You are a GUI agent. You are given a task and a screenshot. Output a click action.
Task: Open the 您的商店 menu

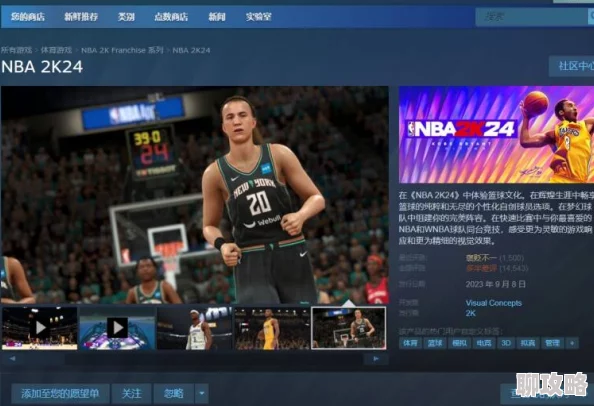(28, 17)
